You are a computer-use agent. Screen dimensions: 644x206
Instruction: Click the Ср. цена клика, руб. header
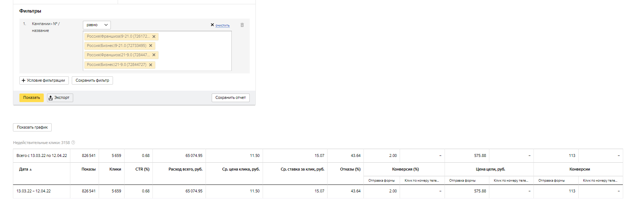pyautogui.click(x=241, y=169)
